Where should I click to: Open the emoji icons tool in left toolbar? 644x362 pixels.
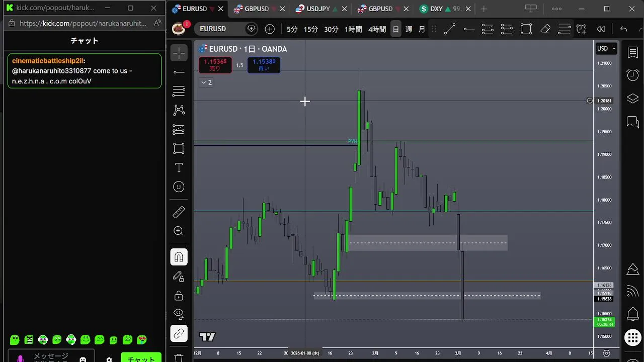click(179, 187)
